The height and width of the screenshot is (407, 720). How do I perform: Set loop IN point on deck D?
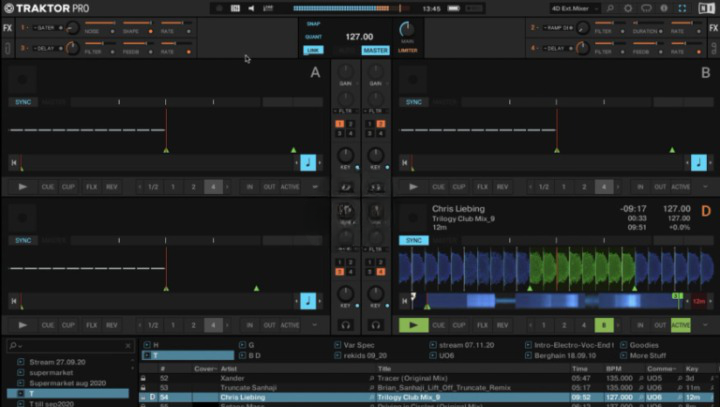[640, 325]
